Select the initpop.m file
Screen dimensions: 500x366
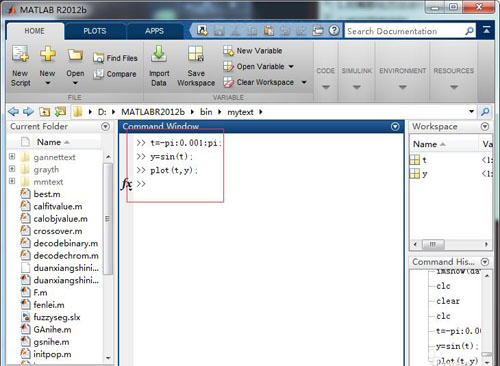46,354
